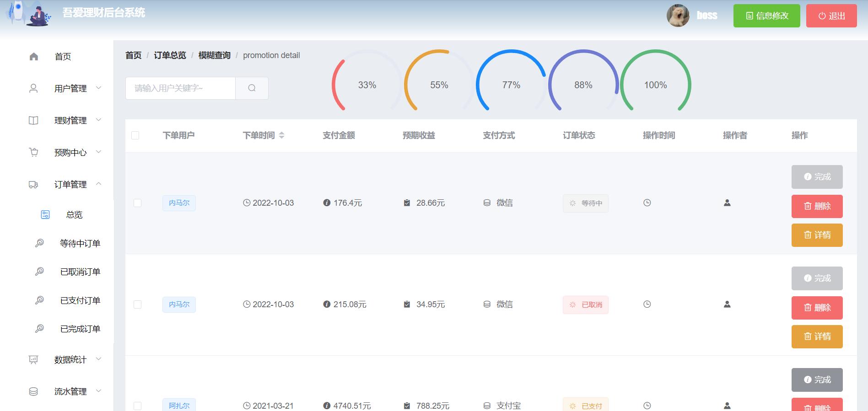Click the magnifier search button next to keyword field

(252, 88)
